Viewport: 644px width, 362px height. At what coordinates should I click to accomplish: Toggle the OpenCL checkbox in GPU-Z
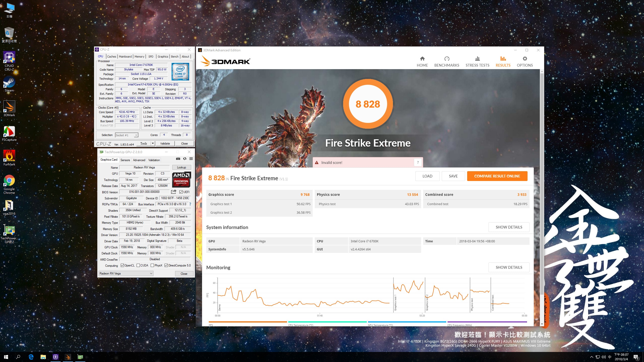122,265
